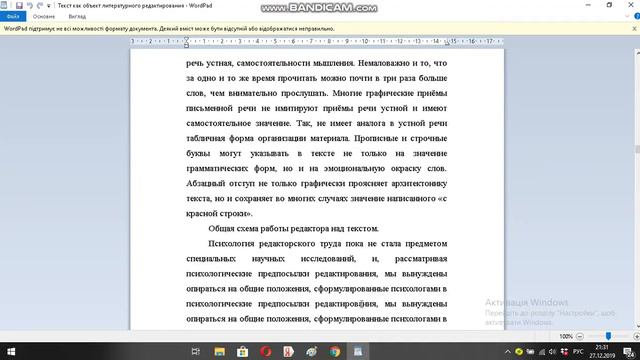Image resolution: width=640 pixels, height=360 pixels.
Task: Click the scroll up arrow of document
Action: pyautogui.click(x=637, y=53)
